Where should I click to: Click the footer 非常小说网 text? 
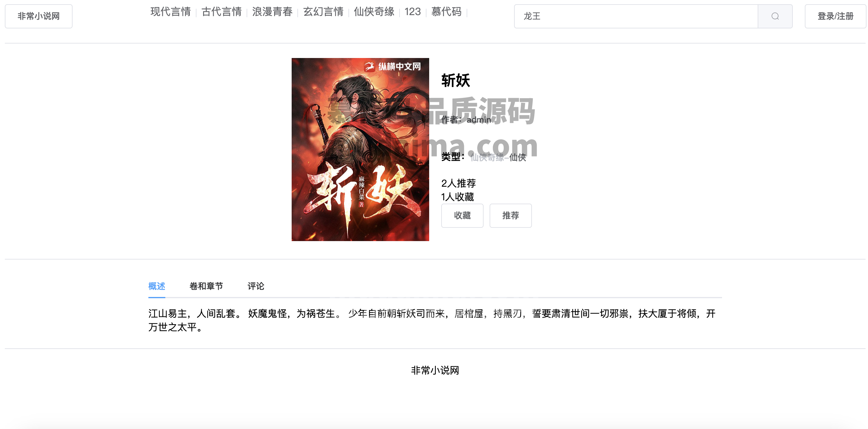coord(435,370)
